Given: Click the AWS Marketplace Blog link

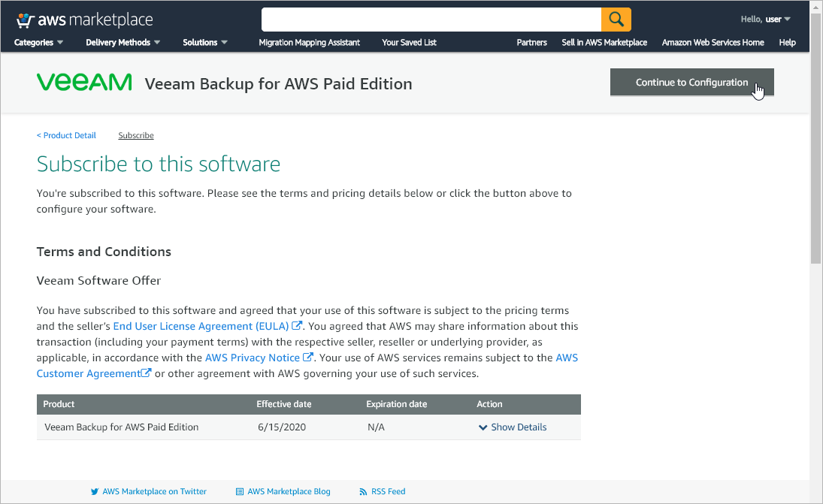Looking at the screenshot, I should (283, 491).
